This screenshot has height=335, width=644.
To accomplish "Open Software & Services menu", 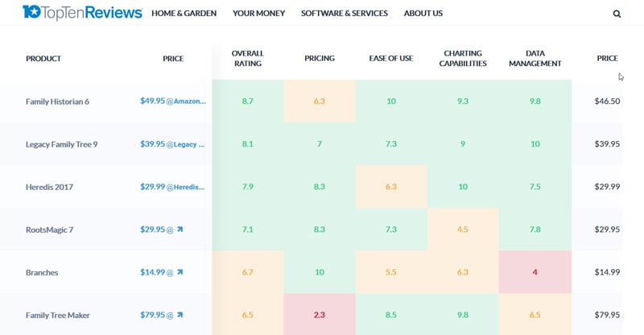I will point(344,14).
